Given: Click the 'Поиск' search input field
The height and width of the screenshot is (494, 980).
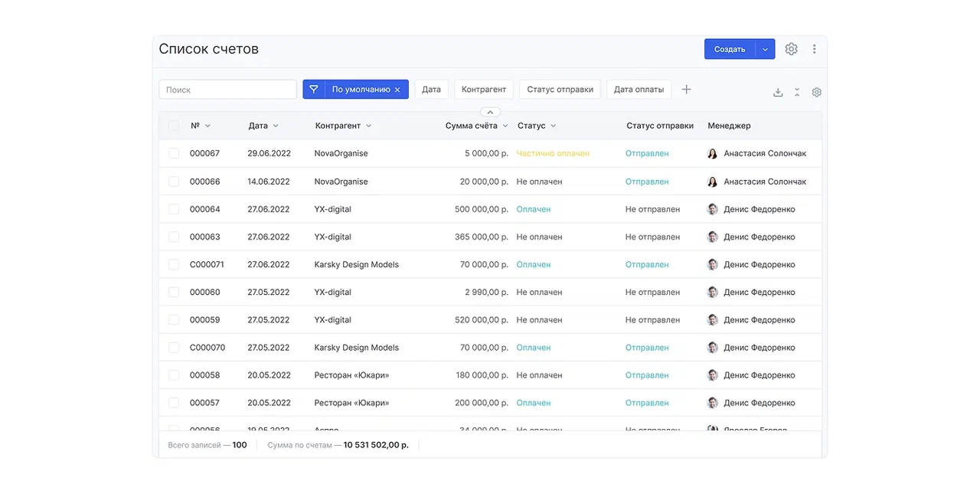Looking at the screenshot, I should click(227, 90).
